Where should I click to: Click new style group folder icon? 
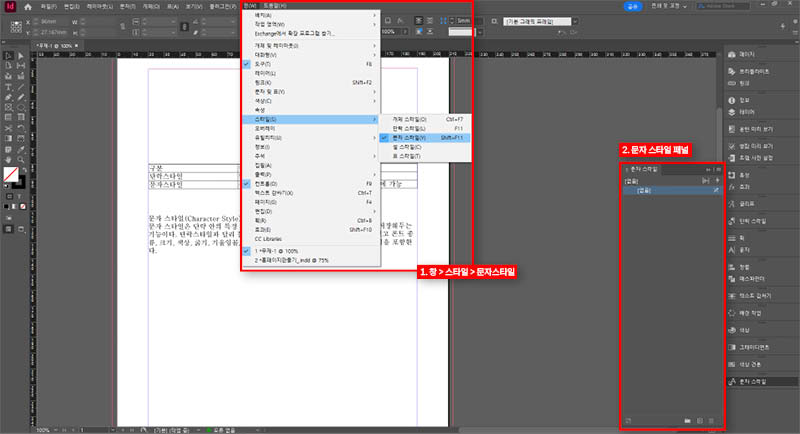[687, 421]
